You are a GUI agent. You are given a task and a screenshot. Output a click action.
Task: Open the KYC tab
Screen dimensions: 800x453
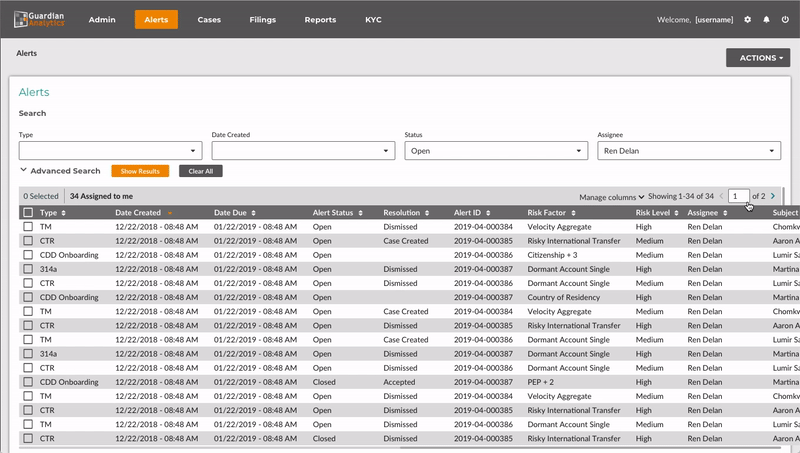pyautogui.click(x=373, y=19)
